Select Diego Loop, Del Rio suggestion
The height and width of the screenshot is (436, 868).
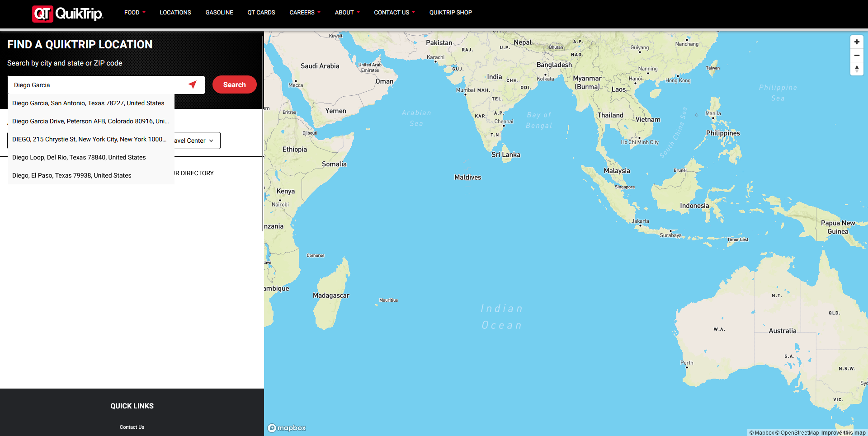91,157
